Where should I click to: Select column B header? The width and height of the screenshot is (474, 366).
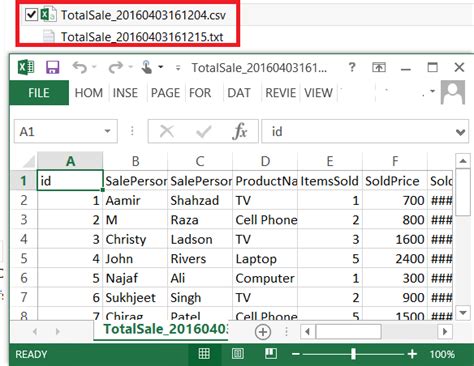tap(135, 161)
